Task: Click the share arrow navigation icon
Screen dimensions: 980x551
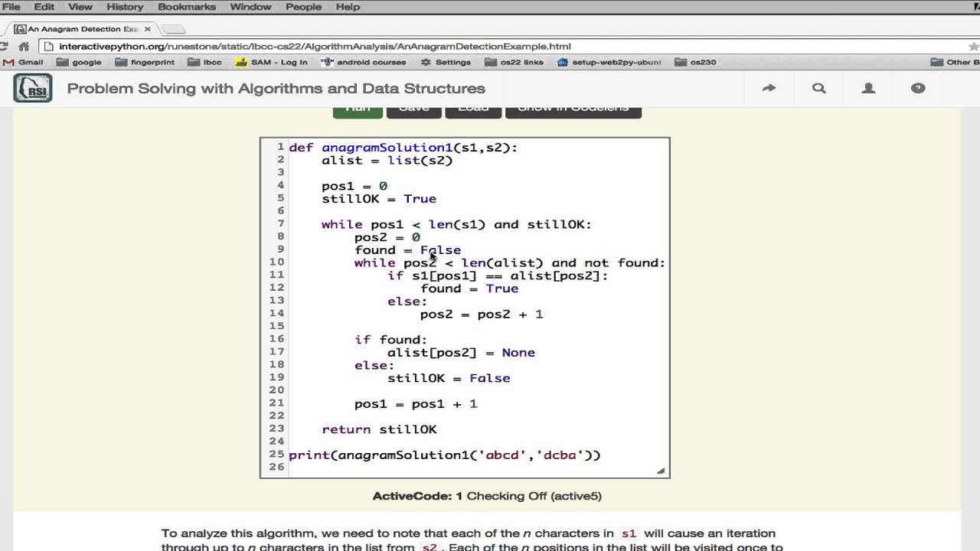Action: coord(769,89)
